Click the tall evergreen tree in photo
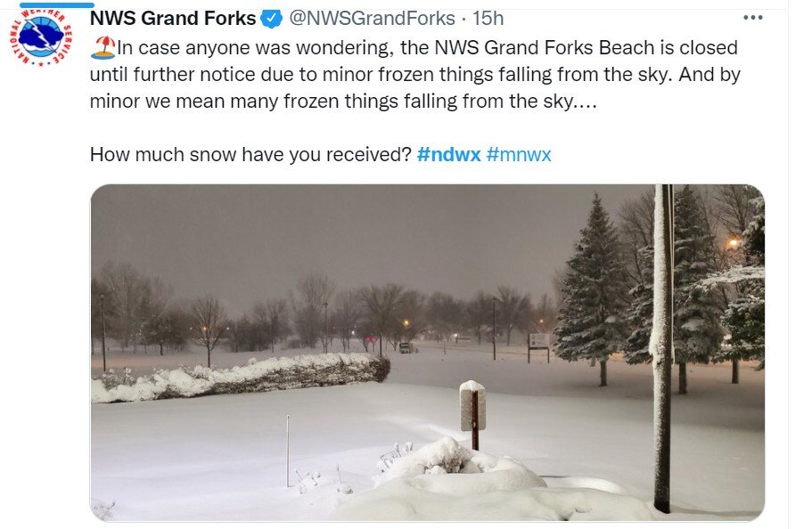 tap(595, 289)
